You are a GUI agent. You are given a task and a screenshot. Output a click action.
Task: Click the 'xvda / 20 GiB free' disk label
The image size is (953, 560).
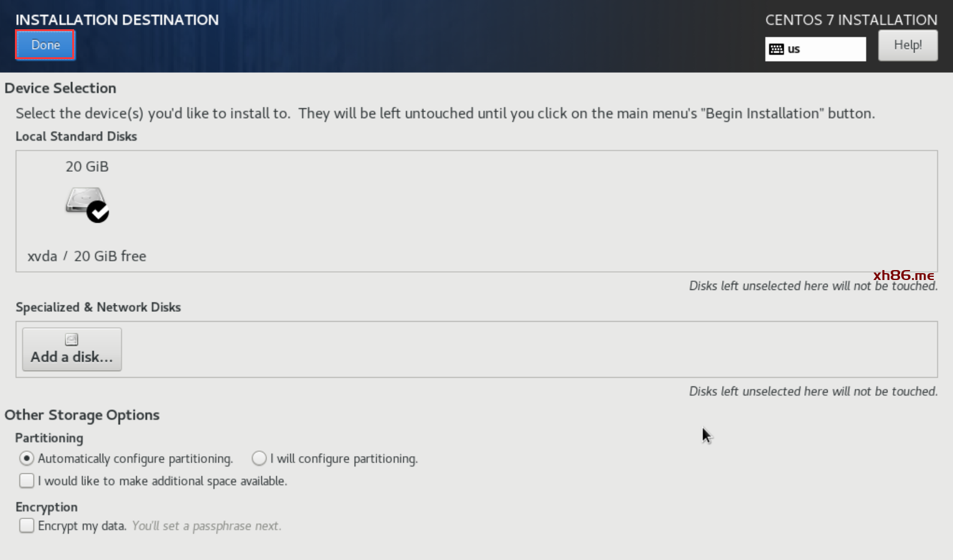(87, 256)
